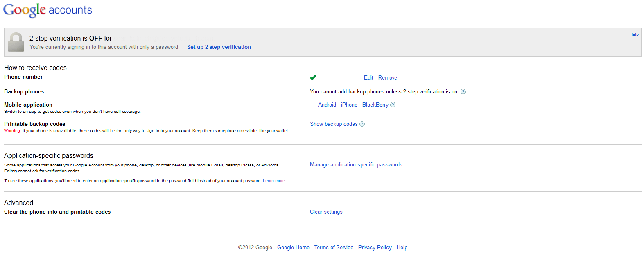
Task: Choose the Android mobile application link
Action: tap(327, 105)
